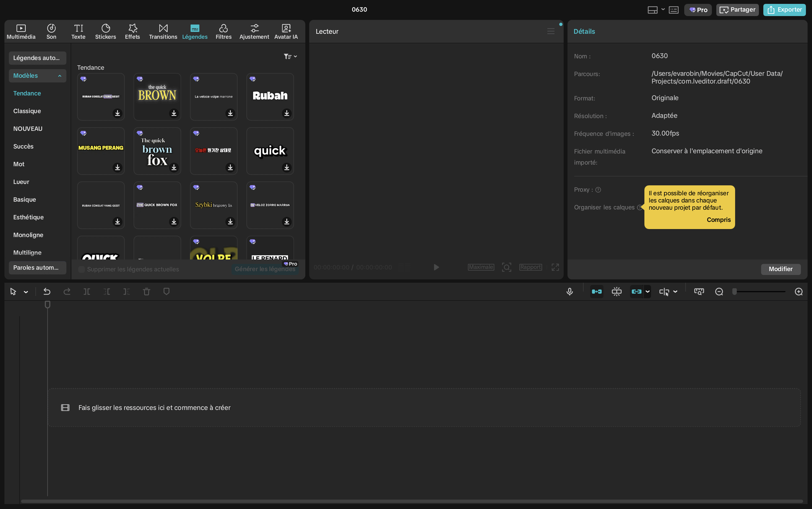This screenshot has width=812, height=509.
Task: Click Générer les légendes button
Action: click(265, 269)
